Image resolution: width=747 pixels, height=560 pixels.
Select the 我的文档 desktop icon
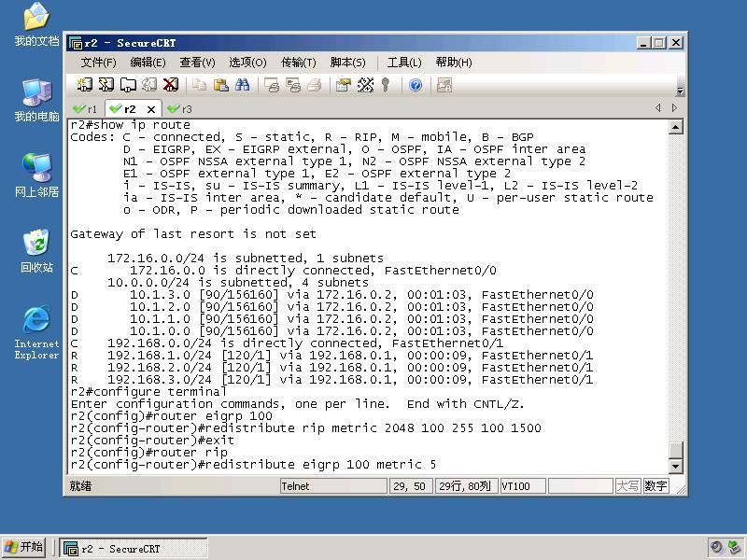[36, 24]
